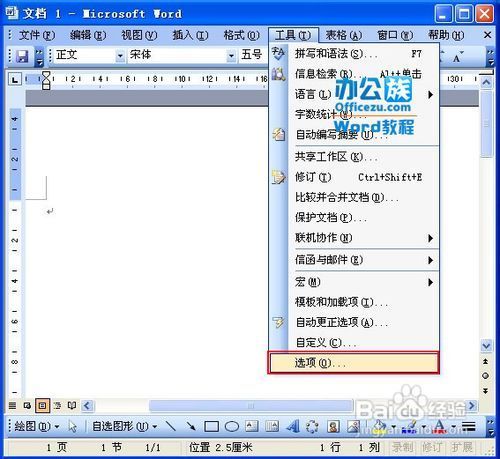The width and height of the screenshot is (500, 459).
Task: Insert diagram or organization chart
Action: tap(312, 426)
